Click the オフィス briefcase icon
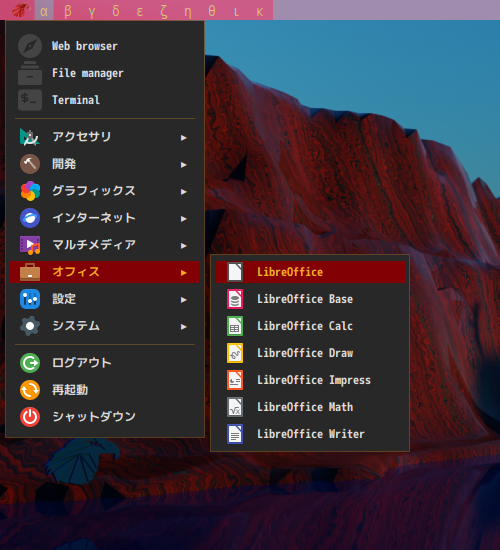 (30, 272)
